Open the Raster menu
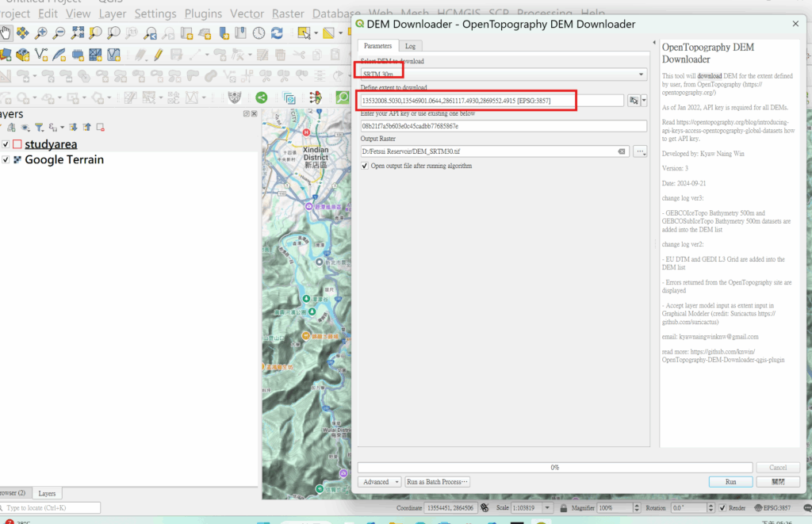 (288, 13)
